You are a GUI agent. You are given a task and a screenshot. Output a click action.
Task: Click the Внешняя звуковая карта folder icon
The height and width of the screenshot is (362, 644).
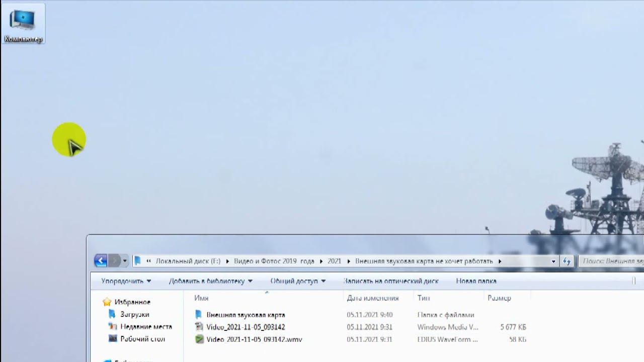pos(199,315)
